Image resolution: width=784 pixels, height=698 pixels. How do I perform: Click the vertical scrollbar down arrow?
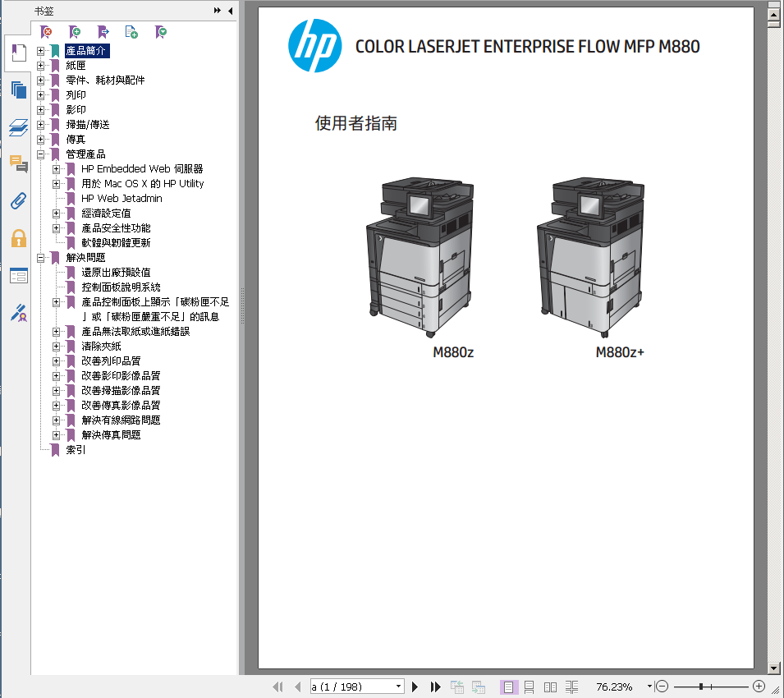click(773, 668)
